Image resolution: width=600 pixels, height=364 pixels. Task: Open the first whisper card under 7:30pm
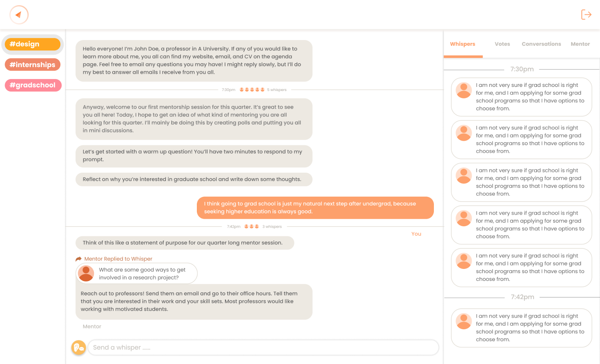click(x=521, y=97)
